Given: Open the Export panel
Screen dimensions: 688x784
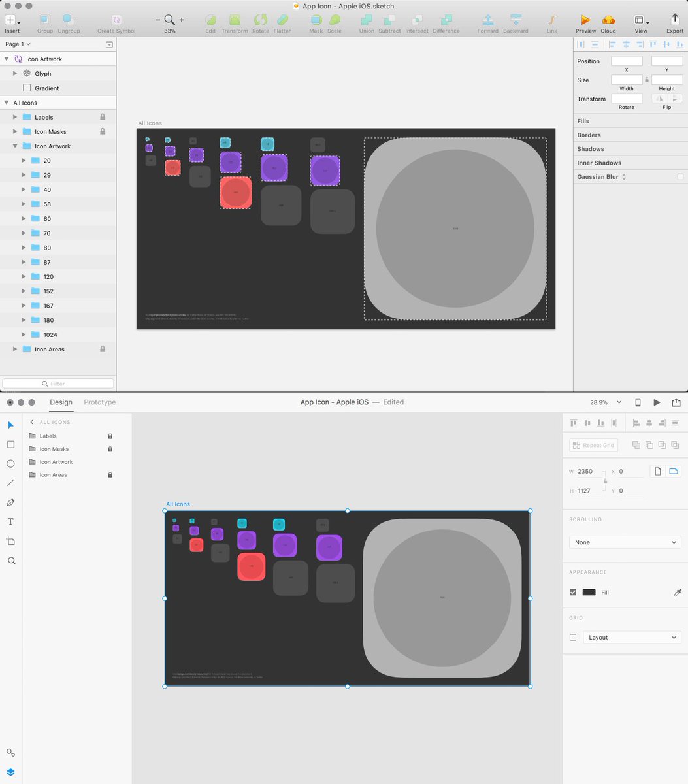Looking at the screenshot, I should click(674, 22).
